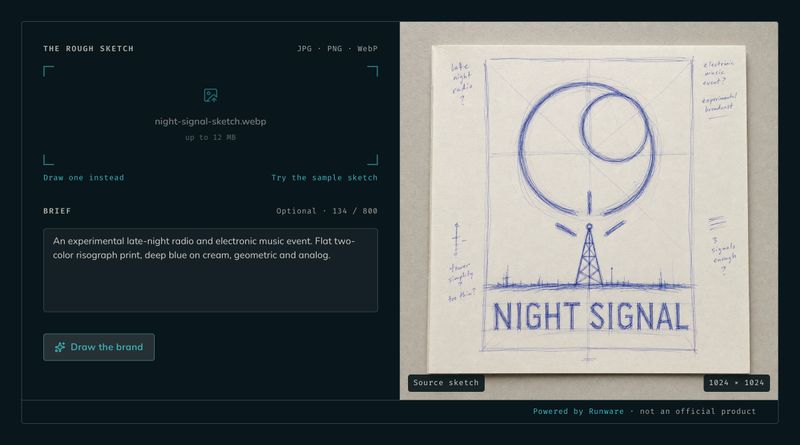The width and height of the screenshot is (800, 445).
Task: Click the image upload icon in the dropzone
Action: tap(210, 95)
